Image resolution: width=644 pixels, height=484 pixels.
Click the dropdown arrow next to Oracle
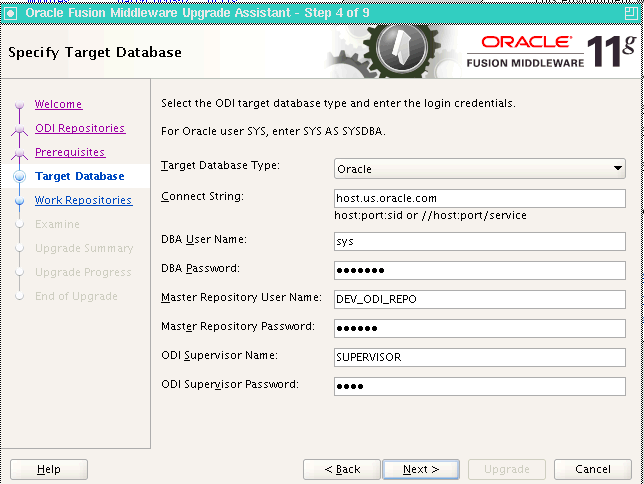point(617,168)
